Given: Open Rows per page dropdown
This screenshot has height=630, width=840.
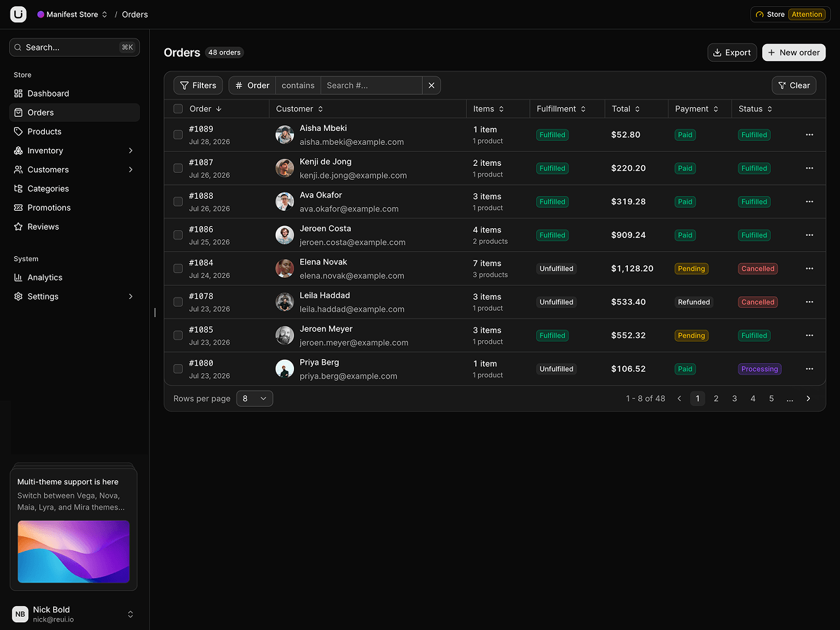Looking at the screenshot, I should pyautogui.click(x=254, y=398).
